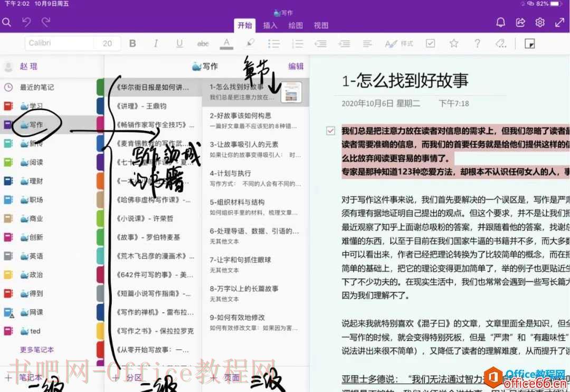570x392 pixels.
Task: Add the question mark tag
Action: 477,44
